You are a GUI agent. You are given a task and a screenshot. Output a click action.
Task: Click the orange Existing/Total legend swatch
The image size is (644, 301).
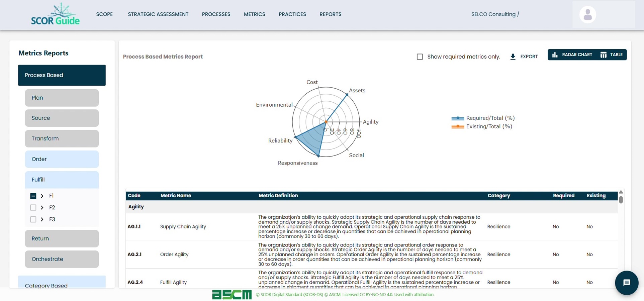458,126
